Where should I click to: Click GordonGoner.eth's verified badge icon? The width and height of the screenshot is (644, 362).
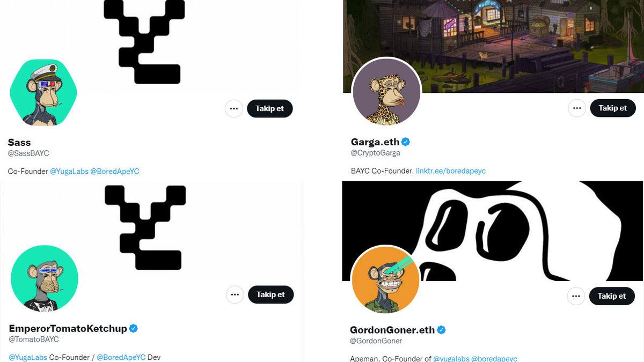click(x=442, y=330)
